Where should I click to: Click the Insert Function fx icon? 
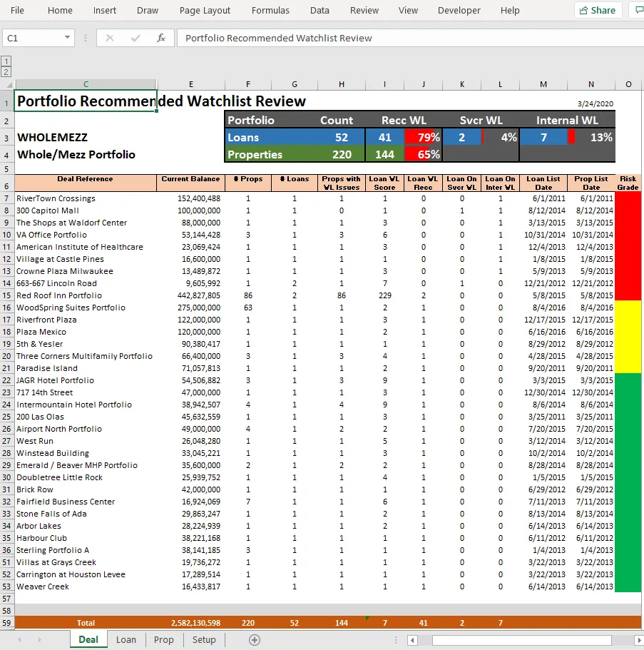point(160,38)
